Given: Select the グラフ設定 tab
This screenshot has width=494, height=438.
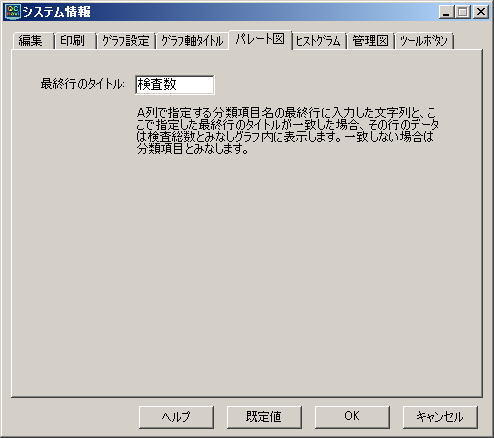Looking at the screenshot, I should (126, 41).
